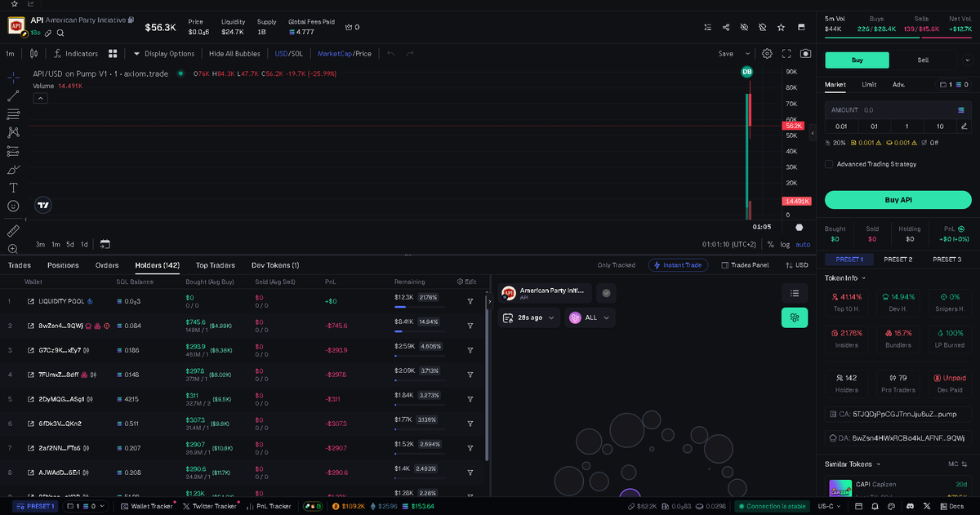Toggle log scale on the chart
Viewport: 980px width, 515px height.
785,244
